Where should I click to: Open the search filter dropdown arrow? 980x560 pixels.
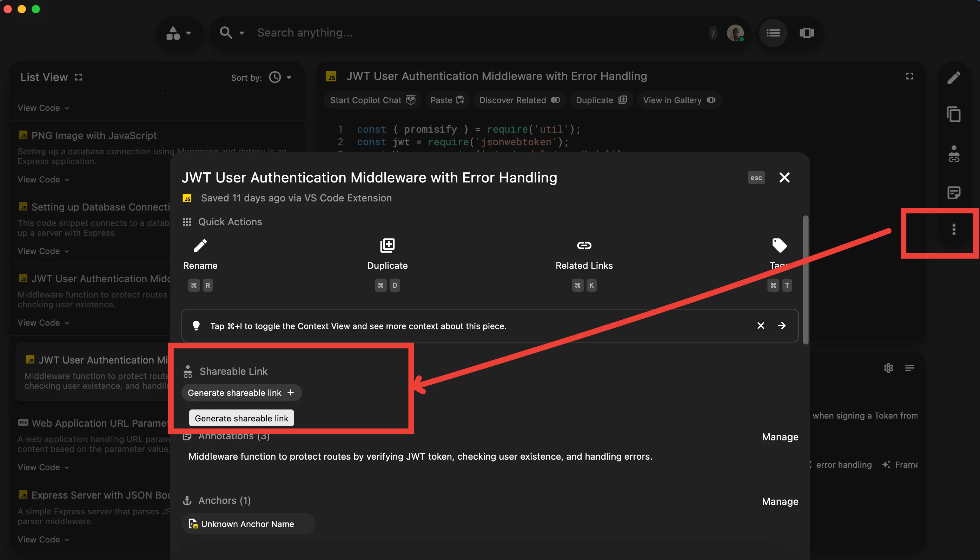(x=241, y=33)
